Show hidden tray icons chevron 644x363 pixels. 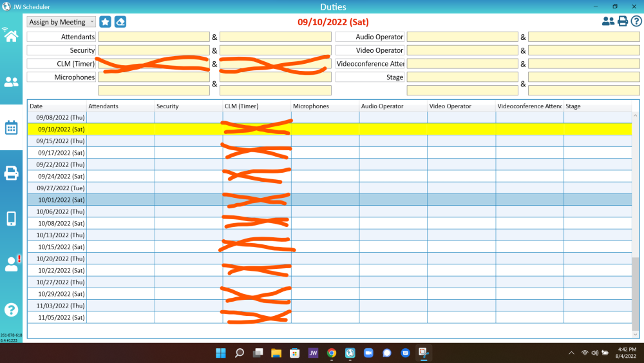point(571,353)
